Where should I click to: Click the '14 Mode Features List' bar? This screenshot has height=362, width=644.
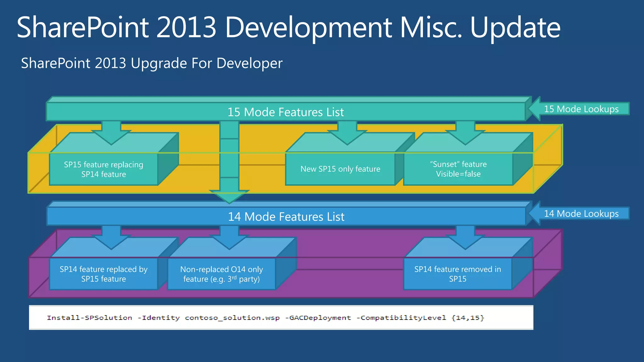coord(286,217)
